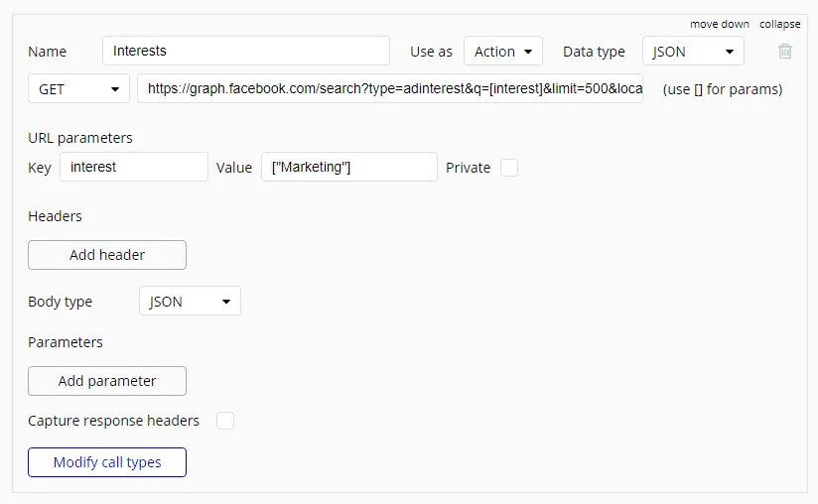The height and width of the screenshot is (504, 818).
Task: Enable Capture response headers checkbox
Action: 225,421
